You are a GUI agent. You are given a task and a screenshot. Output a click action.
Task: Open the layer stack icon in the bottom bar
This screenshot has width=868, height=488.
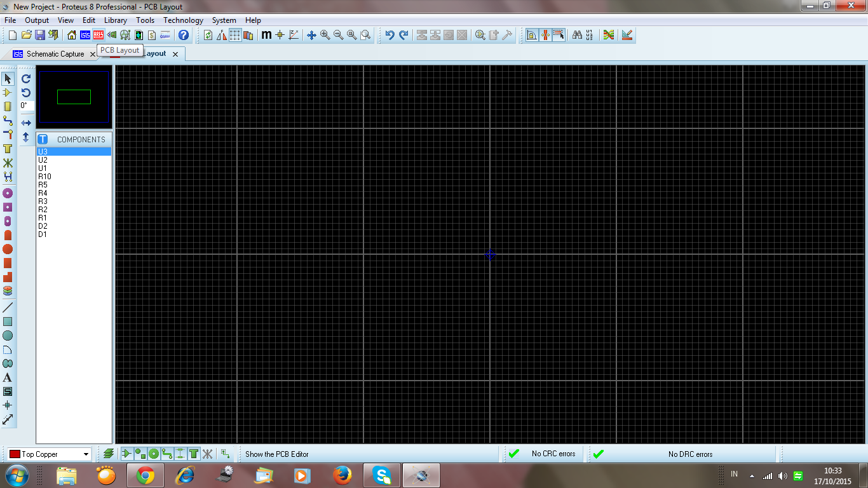point(109,454)
